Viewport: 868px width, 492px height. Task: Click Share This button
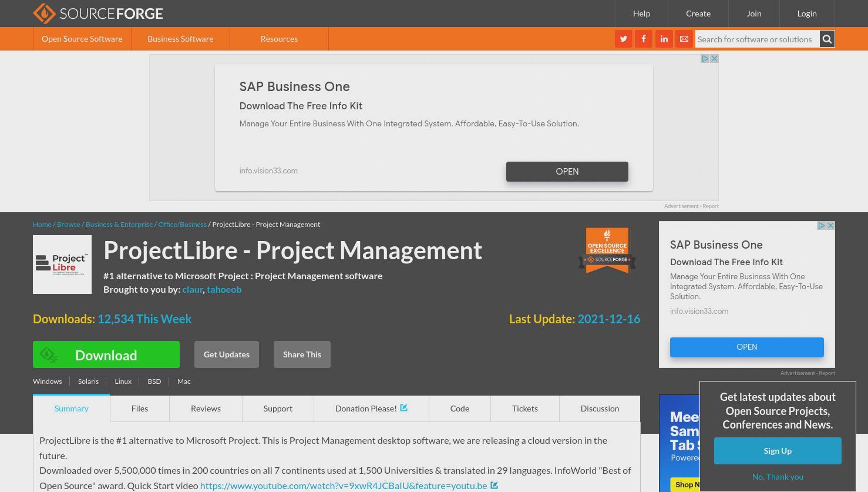coord(302,354)
